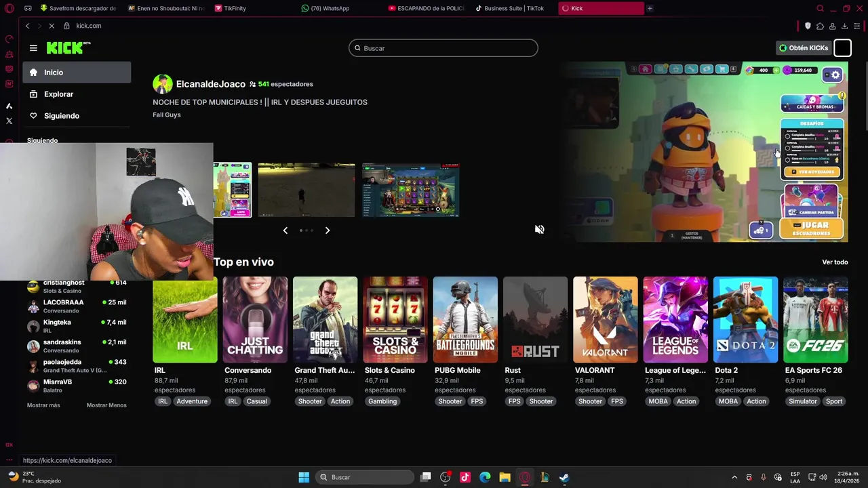This screenshot has height=488, width=868.
Task: Open the Rust category card
Action: (536, 320)
